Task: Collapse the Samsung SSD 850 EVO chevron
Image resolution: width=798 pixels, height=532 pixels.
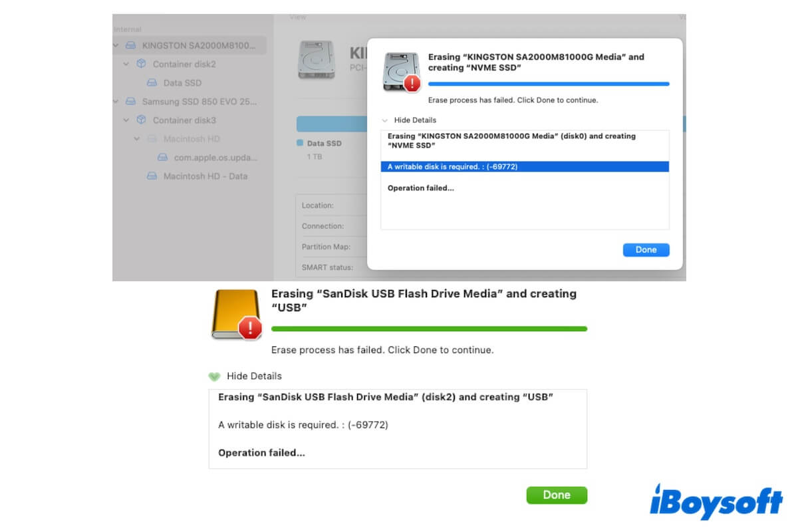Action: 116,102
